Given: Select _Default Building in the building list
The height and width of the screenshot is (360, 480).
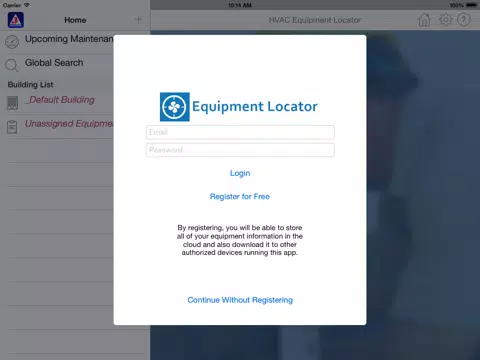Looking at the screenshot, I should click(60, 100).
